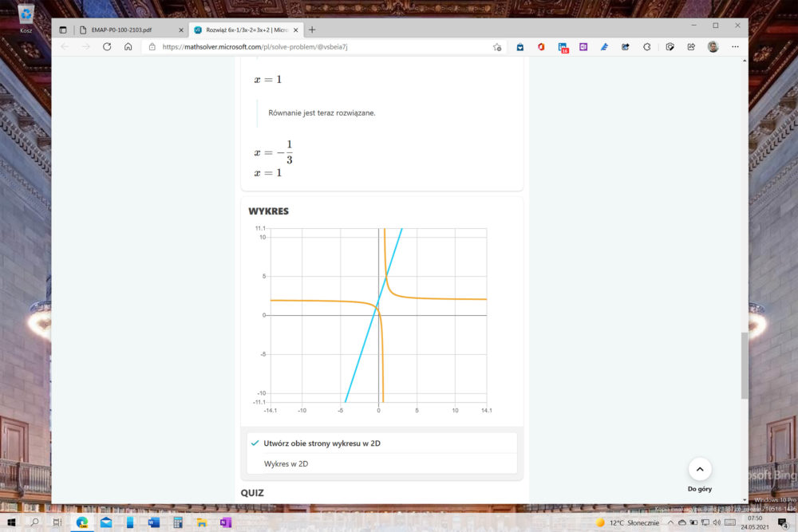Viewport: 798px width, 532px height.
Task: Open the extension with red 16 badge
Action: click(563, 47)
